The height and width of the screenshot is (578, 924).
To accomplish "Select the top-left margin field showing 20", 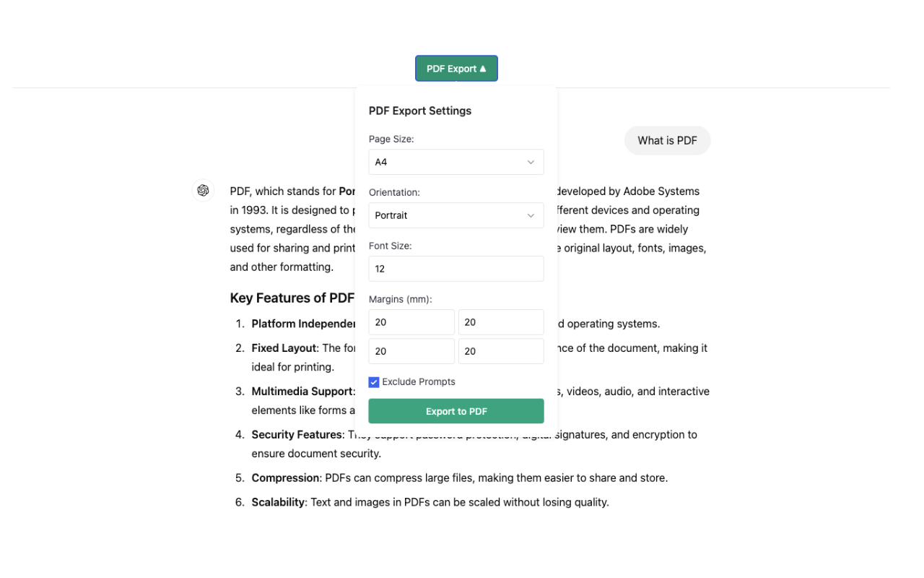I will 411,322.
